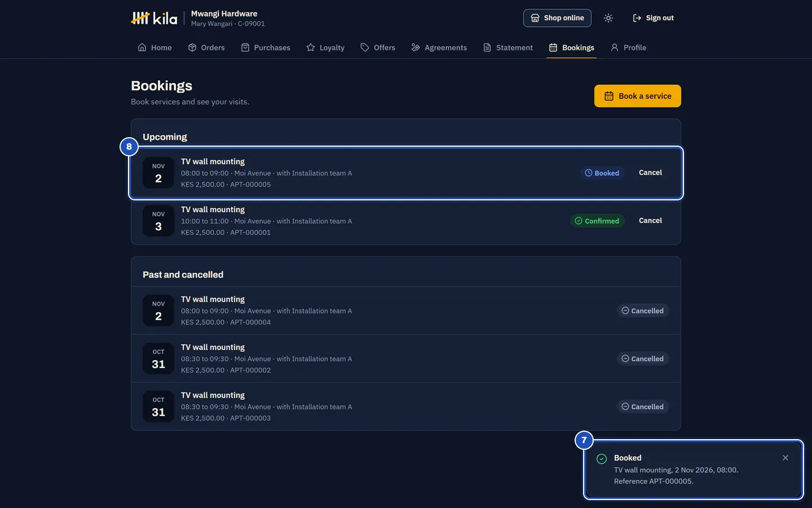Click the Confirmed status badge
Screen dimensions: 812x508
(x=597, y=221)
